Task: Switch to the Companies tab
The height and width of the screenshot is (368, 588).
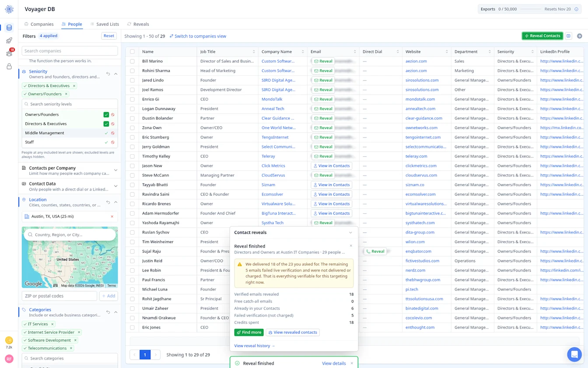Action: tap(39, 24)
